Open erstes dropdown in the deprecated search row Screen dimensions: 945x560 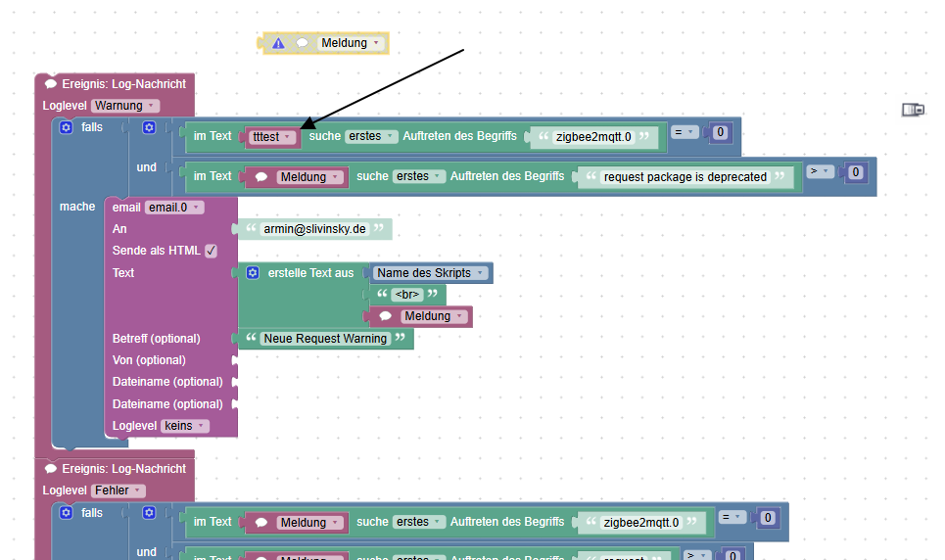pyautogui.click(x=419, y=176)
